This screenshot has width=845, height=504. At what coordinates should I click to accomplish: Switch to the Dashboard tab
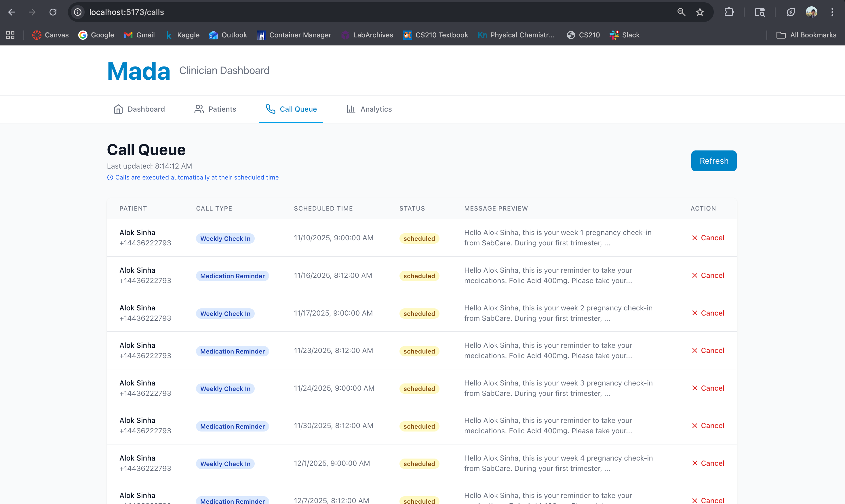(x=139, y=109)
